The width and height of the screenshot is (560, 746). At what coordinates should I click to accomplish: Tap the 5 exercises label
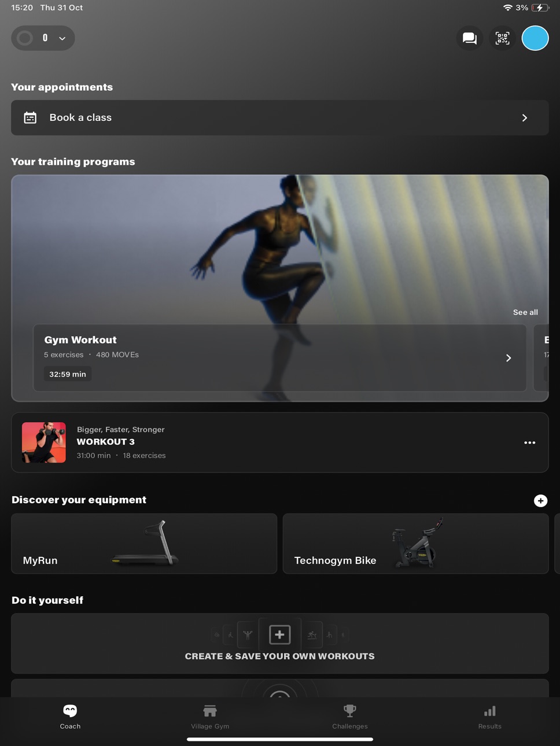(x=64, y=354)
